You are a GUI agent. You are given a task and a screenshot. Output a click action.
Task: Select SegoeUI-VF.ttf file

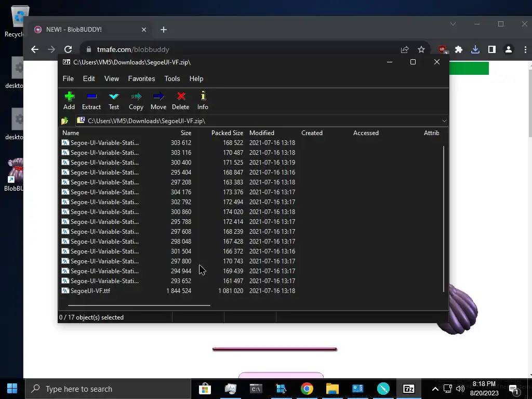coord(90,291)
